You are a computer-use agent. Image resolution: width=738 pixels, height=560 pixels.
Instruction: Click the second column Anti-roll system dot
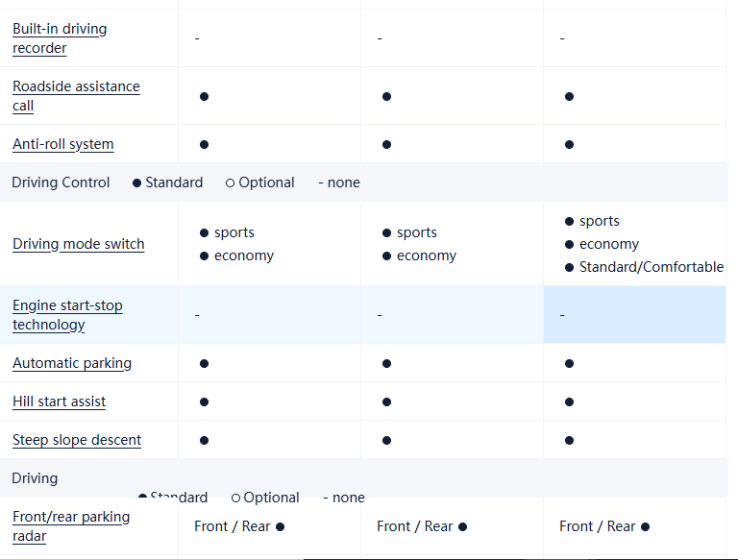tap(386, 144)
